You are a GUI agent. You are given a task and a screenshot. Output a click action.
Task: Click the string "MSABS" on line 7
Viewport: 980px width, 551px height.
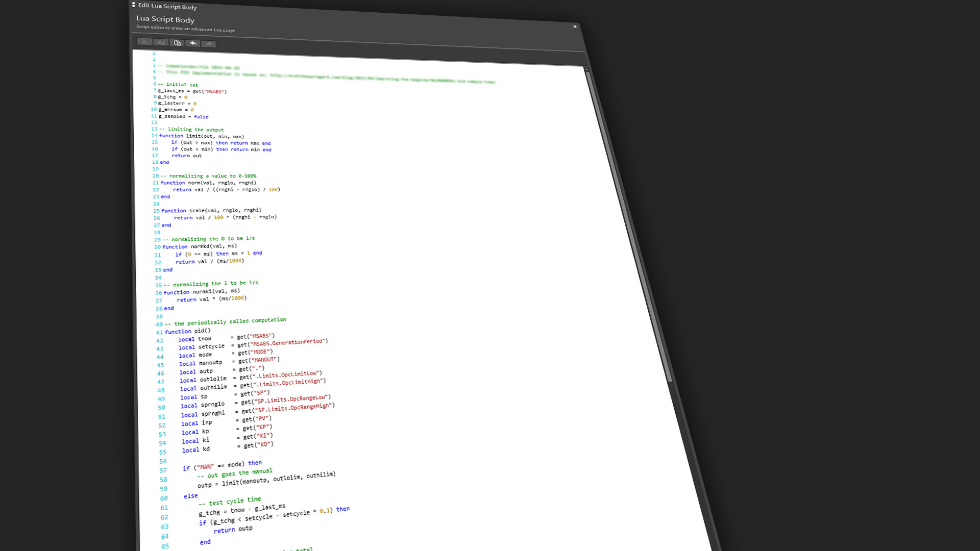pos(214,92)
